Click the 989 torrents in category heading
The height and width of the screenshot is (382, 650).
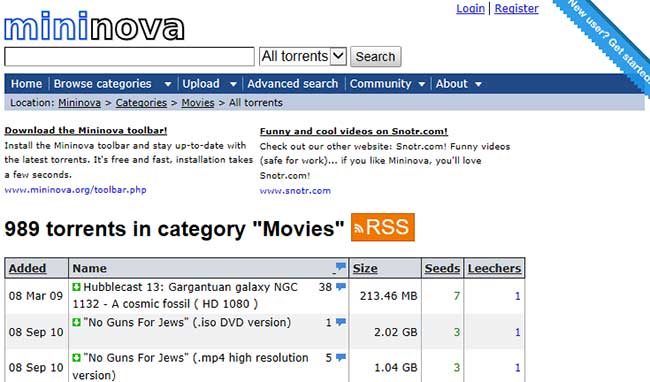pos(174,229)
